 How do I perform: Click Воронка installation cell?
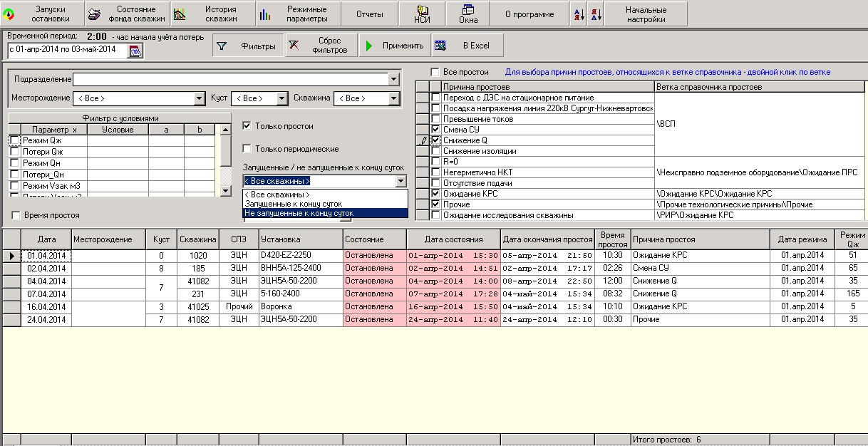[x=301, y=306]
